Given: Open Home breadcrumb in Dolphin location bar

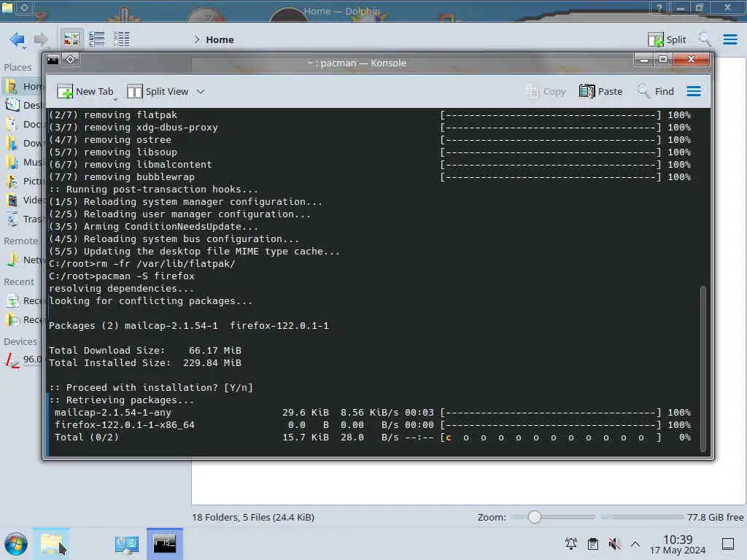Looking at the screenshot, I should click(x=220, y=39).
